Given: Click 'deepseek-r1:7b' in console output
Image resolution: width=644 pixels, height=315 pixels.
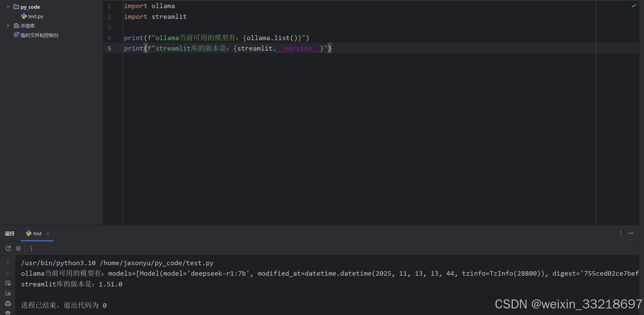Looking at the screenshot, I should pos(218,274).
